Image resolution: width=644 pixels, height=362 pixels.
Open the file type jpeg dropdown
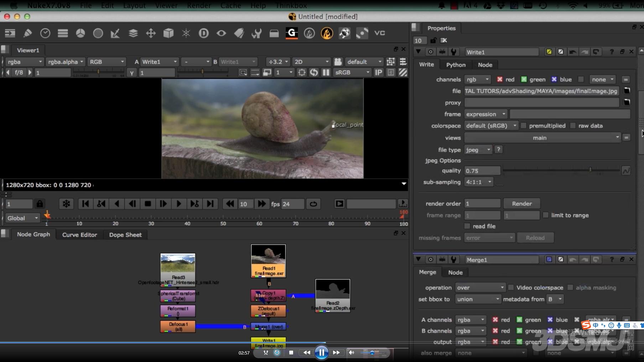point(478,150)
